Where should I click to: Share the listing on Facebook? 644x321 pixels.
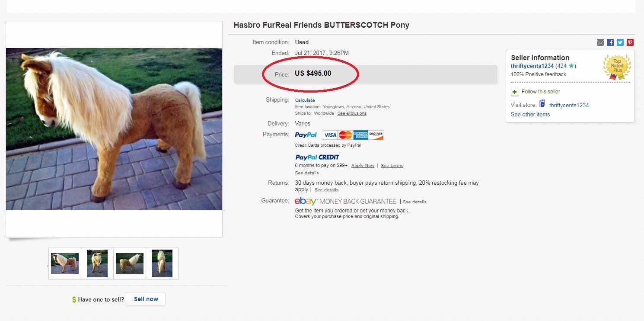[x=610, y=42]
